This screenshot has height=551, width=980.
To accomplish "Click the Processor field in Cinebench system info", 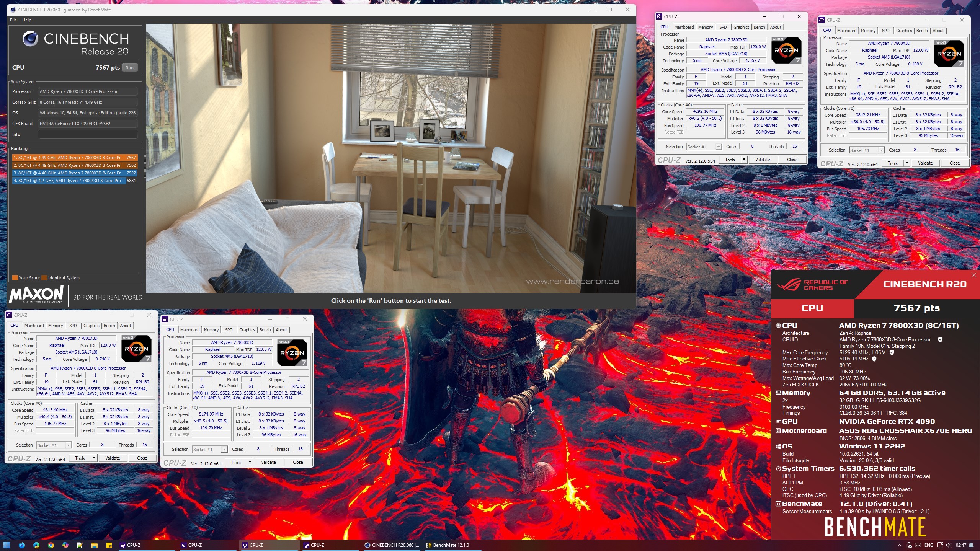I will pyautogui.click(x=88, y=91).
